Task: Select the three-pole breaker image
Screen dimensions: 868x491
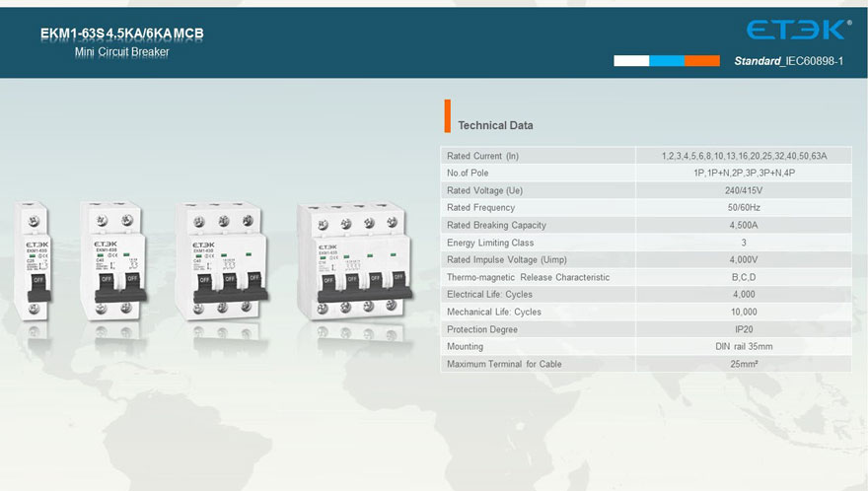Action: tap(221, 260)
